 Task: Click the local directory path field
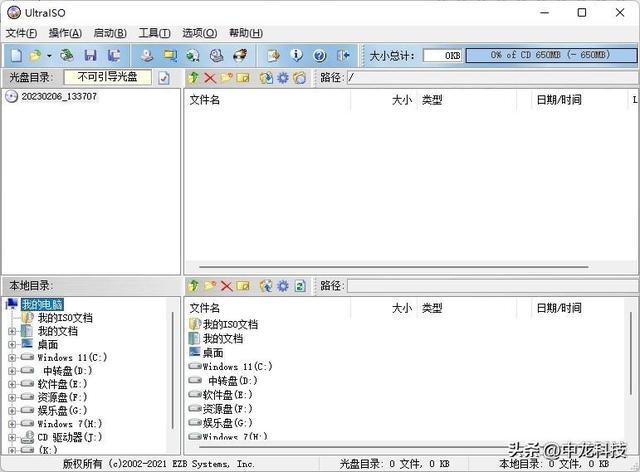tap(493, 286)
